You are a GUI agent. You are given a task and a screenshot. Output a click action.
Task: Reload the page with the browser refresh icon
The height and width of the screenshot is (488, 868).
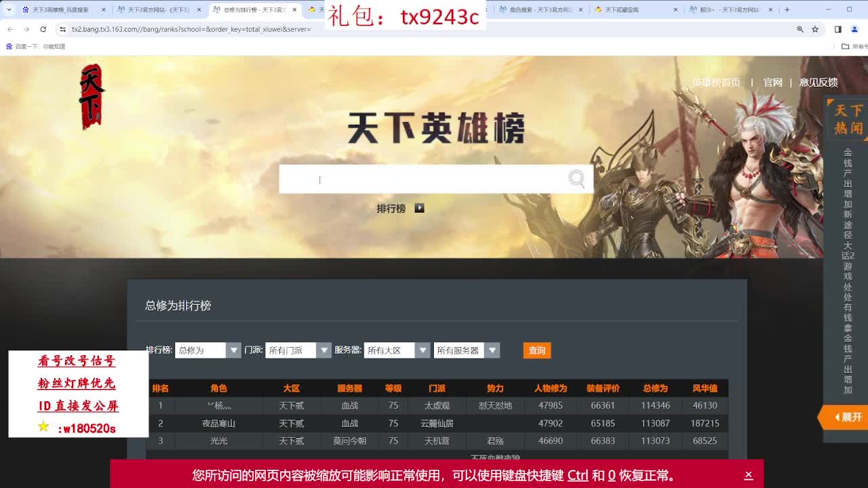click(43, 29)
